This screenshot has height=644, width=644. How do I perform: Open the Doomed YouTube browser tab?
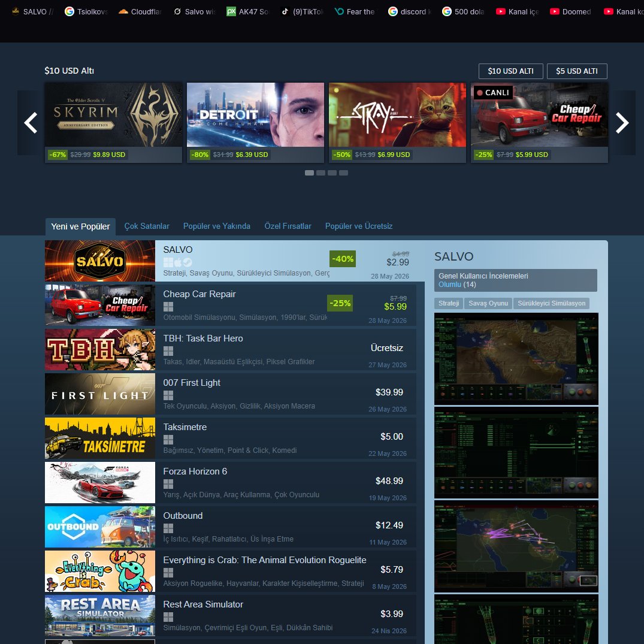(x=571, y=11)
